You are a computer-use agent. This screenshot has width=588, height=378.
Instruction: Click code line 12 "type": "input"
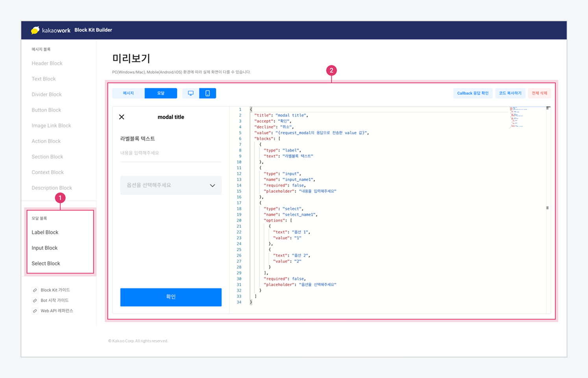coord(282,173)
